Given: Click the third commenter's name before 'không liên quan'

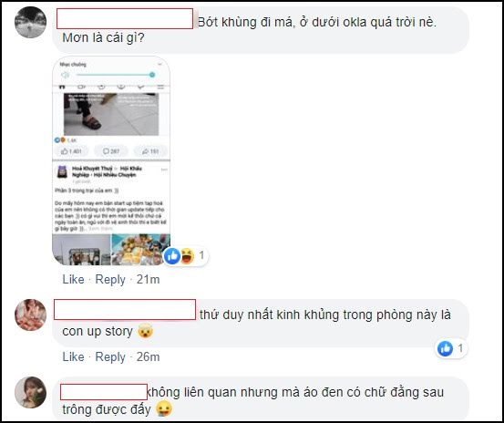Looking at the screenshot, I should tap(104, 392).
